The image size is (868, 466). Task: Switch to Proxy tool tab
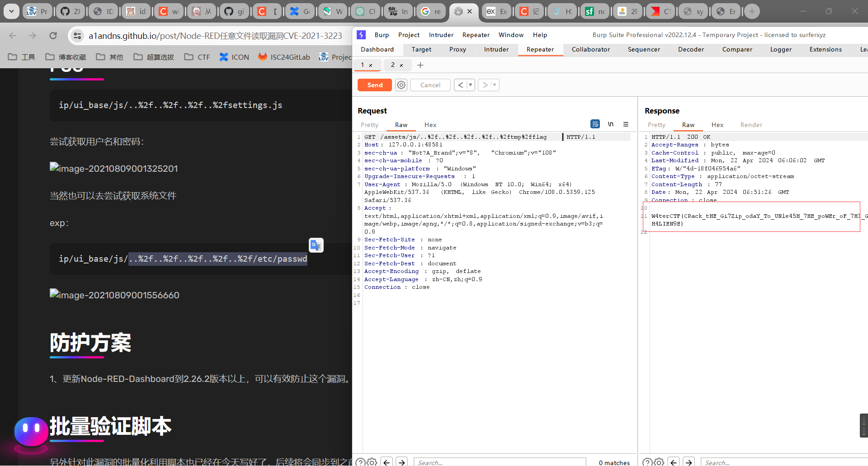click(458, 49)
